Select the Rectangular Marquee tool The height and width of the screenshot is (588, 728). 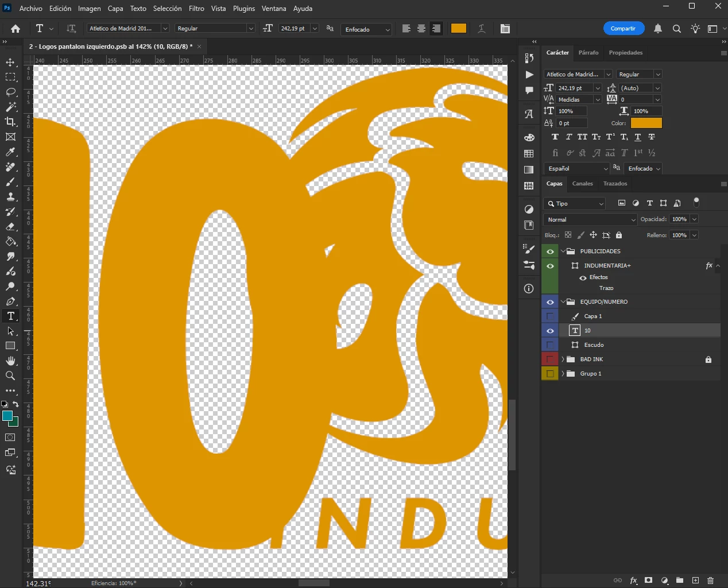tap(10, 77)
